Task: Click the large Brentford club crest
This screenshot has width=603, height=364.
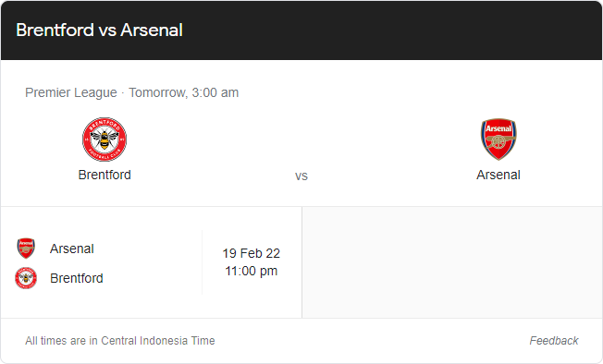Action: point(105,140)
